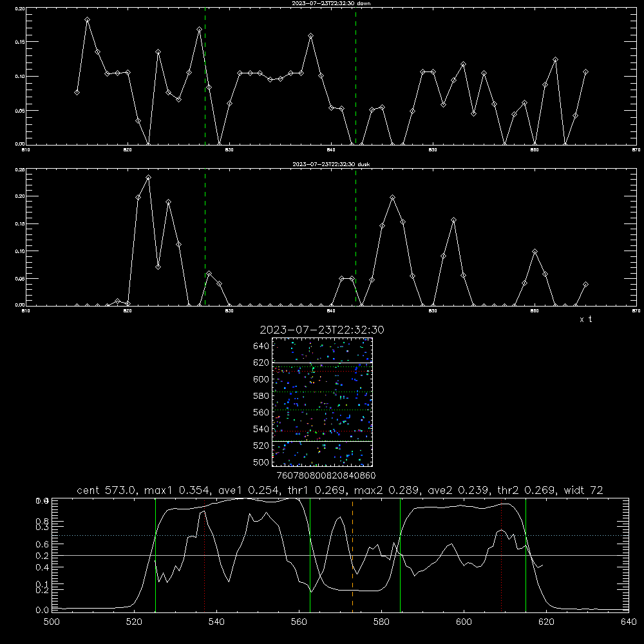Click the '600' tick label on bottom plot x-axis
The height and width of the screenshot is (644, 644).
click(x=464, y=622)
